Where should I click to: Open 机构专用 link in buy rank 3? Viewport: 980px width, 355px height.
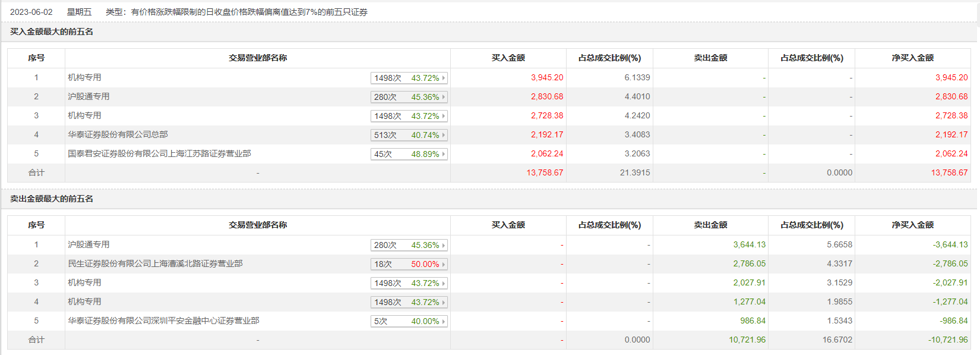click(84, 115)
